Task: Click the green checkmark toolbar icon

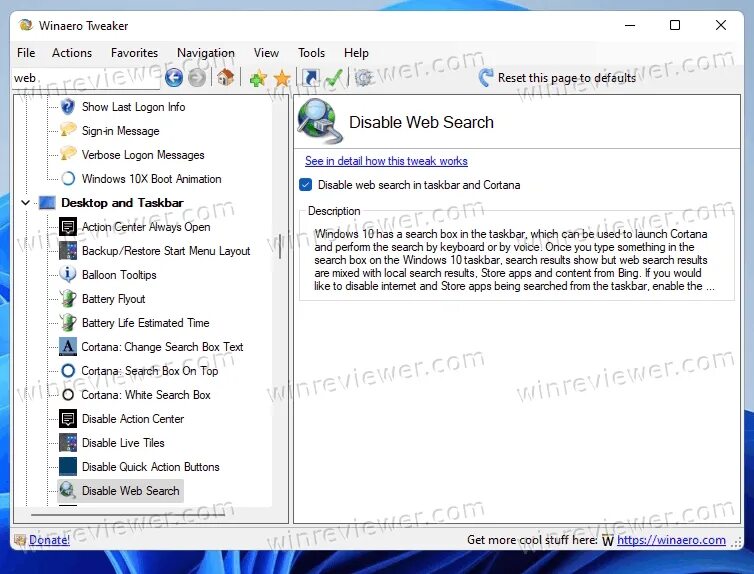Action: [x=334, y=77]
